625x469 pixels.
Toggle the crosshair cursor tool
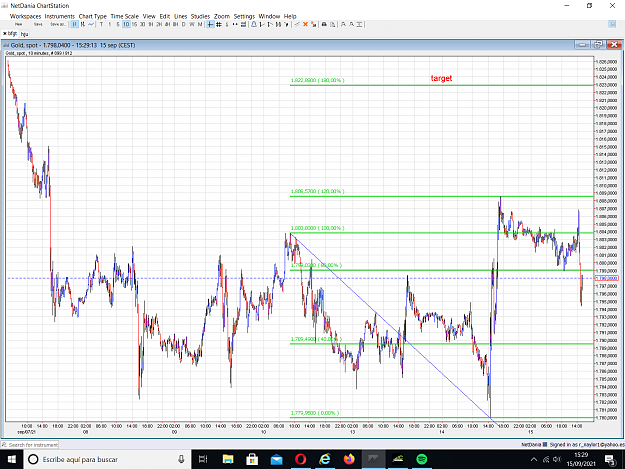pos(210,24)
